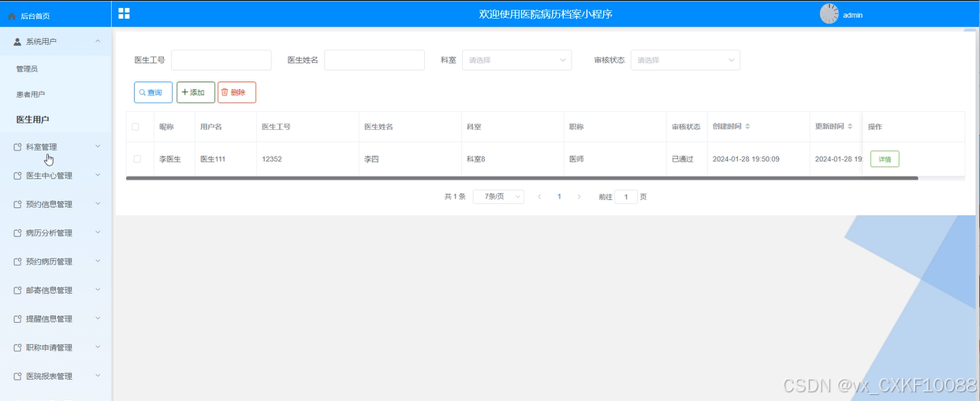Click name cell 李四
This screenshot has height=401, width=980.
(371, 159)
